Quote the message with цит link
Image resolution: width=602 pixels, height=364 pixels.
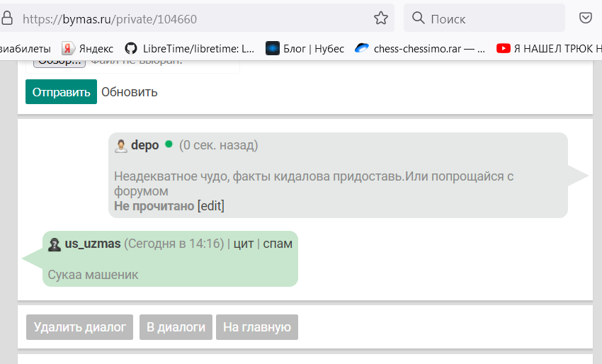click(x=243, y=244)
